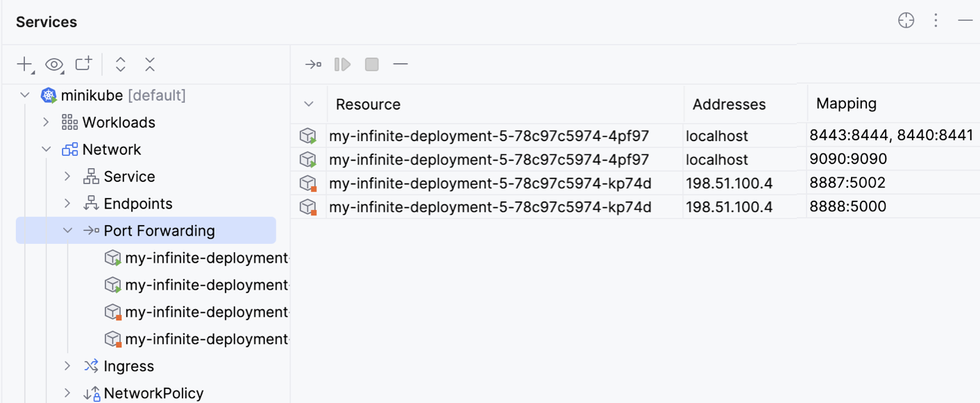The height and width of the screenshot is (403, 980).
Task: Click the Addresses column header
Action: coord(729,104)
